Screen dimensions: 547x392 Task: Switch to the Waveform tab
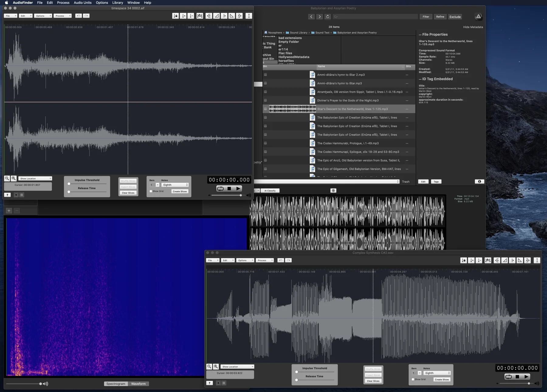coord(138,384)
